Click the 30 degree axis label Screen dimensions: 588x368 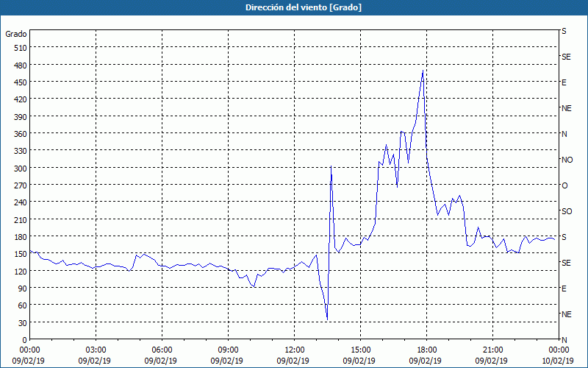click(x=23, y=323)
